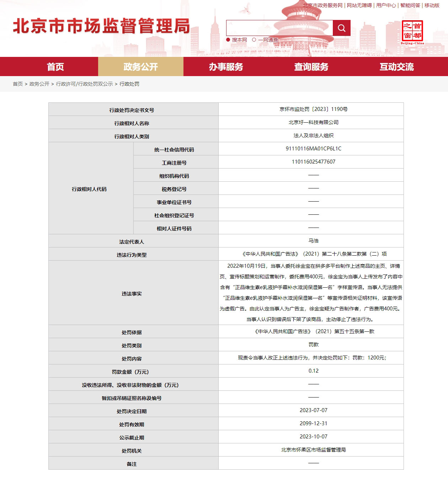Click the breadcrumb 首页 link
Viewport: 448px width, 480px height.
coord(18,84)
